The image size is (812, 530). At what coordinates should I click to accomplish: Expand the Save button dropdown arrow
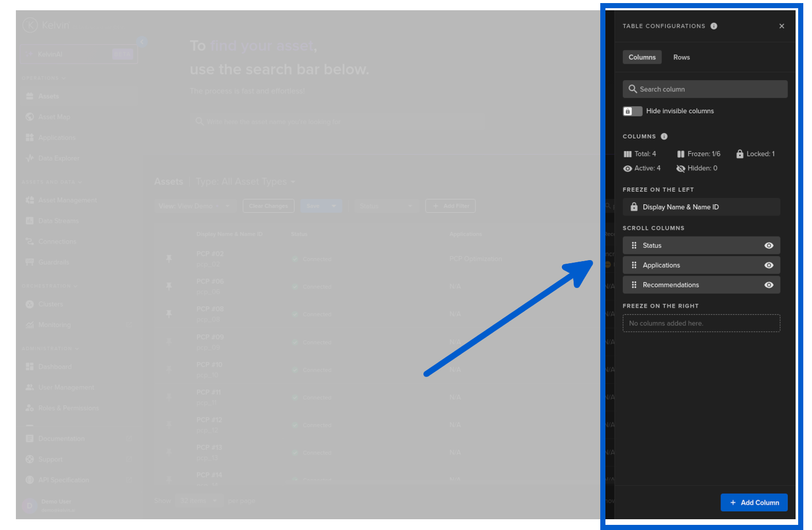pos(334,206)
